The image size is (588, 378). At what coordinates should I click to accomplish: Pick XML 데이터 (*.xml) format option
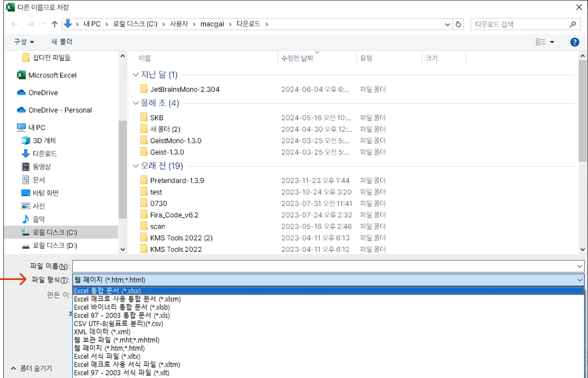[102, 332]
